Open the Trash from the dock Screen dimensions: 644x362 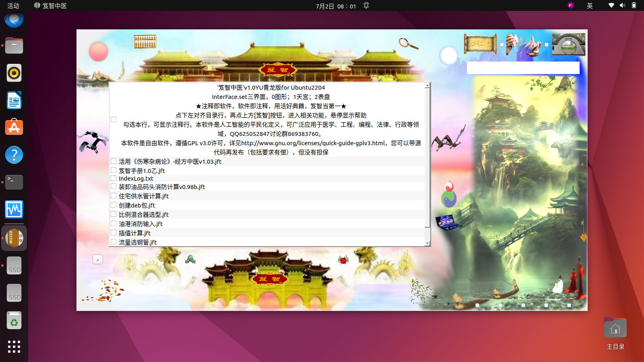(14, 321)
